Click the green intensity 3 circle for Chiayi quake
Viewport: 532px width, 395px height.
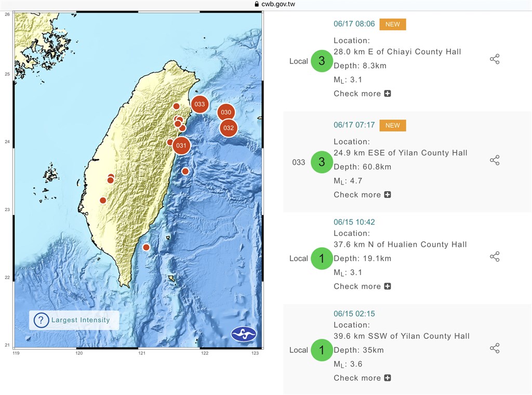[x=322, y=61]
